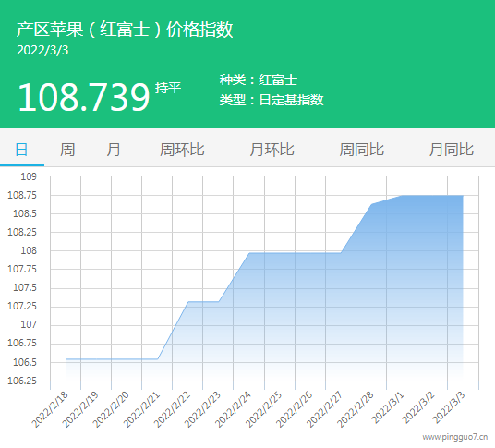The height and width of the screenshot is (448, 495).
Task: Click the 2022/2/28 x-axis label
Action: [356, 409]
